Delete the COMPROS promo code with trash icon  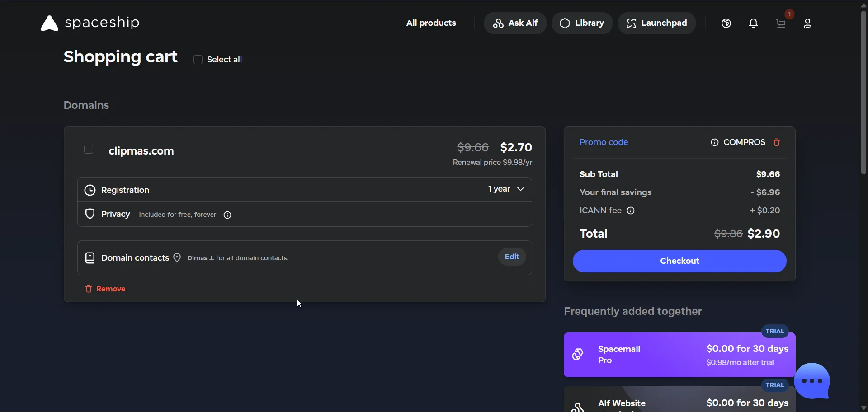coord(777,142)
